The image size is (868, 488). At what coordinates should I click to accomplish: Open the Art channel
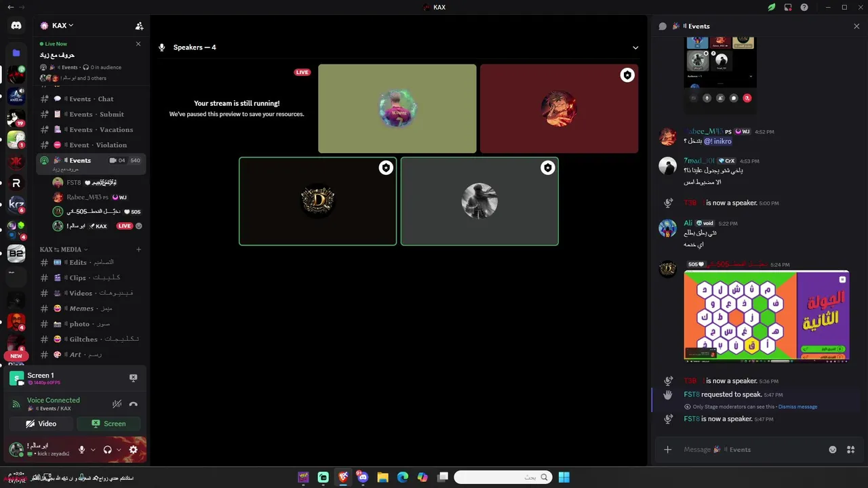90,354
